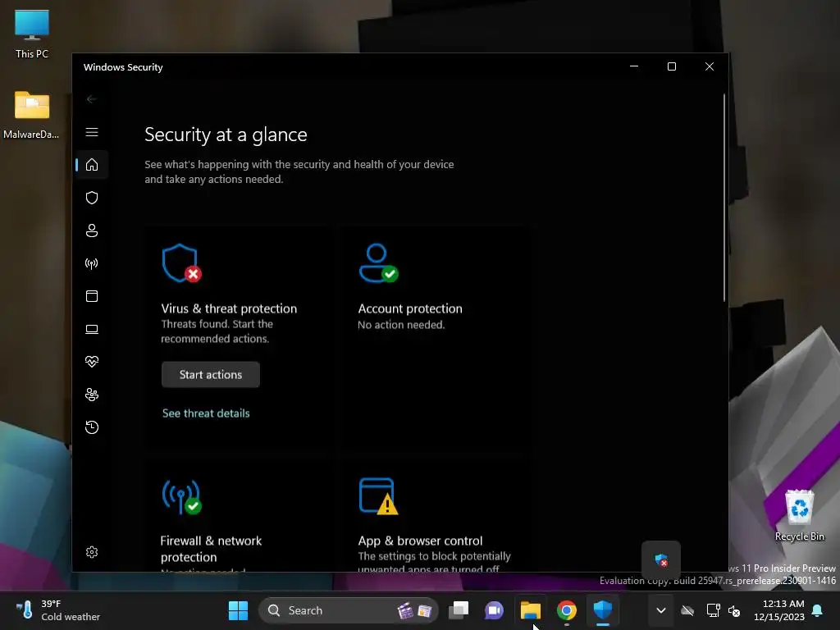Open Device security laptop icon in the sidebar
840x630 pixels.
click(x=92, y=329)
